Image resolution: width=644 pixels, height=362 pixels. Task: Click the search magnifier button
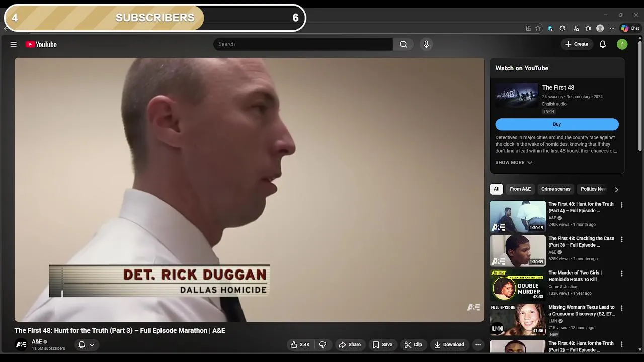[x=404, y=44]
